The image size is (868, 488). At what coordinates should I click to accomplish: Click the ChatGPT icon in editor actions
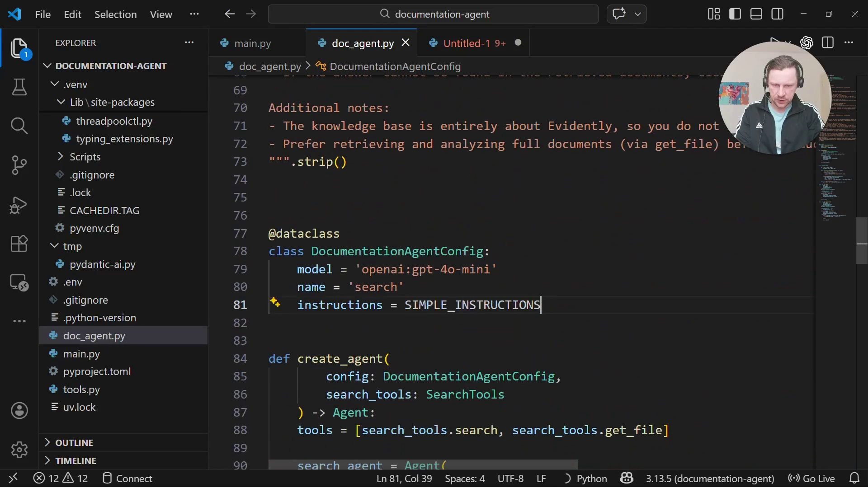pyautogui.click(x=807, y=43)
